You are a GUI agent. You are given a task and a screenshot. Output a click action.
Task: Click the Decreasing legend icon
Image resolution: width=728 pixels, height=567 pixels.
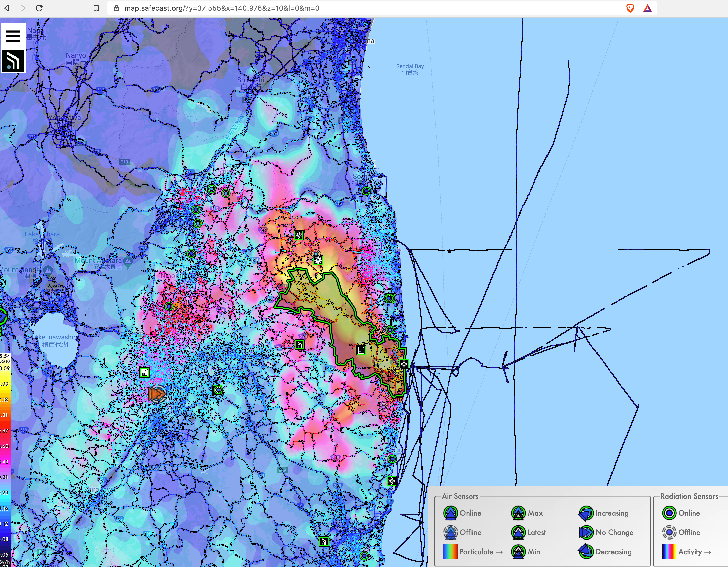586,552
